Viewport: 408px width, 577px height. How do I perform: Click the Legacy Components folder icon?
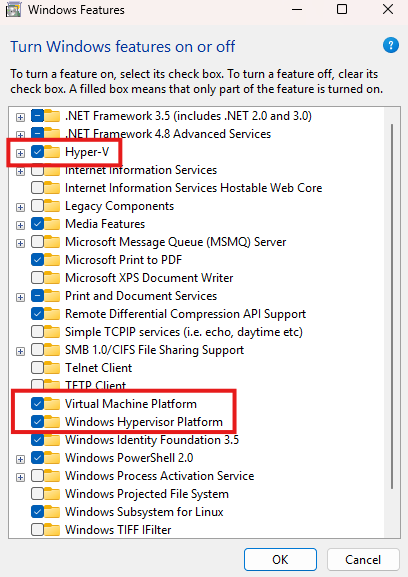(52, 206)
